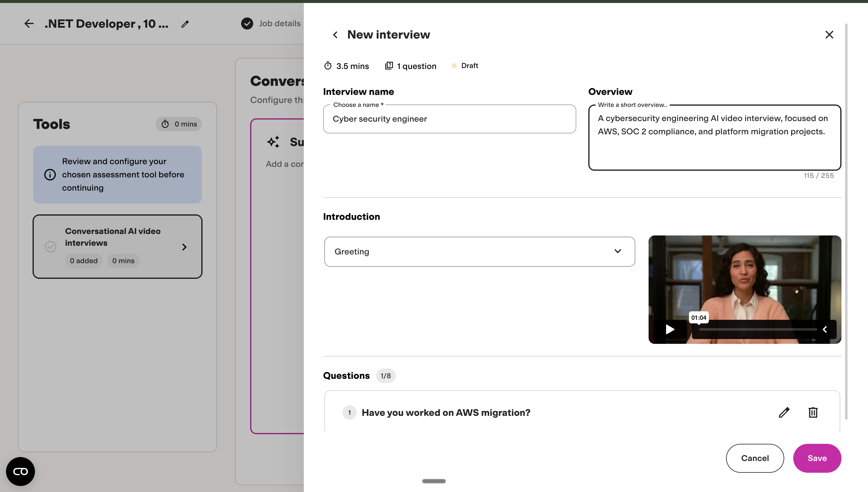Click the 0 mins badge in tool card
This screenshot has width=868, height=492.
tap(123, 261)
